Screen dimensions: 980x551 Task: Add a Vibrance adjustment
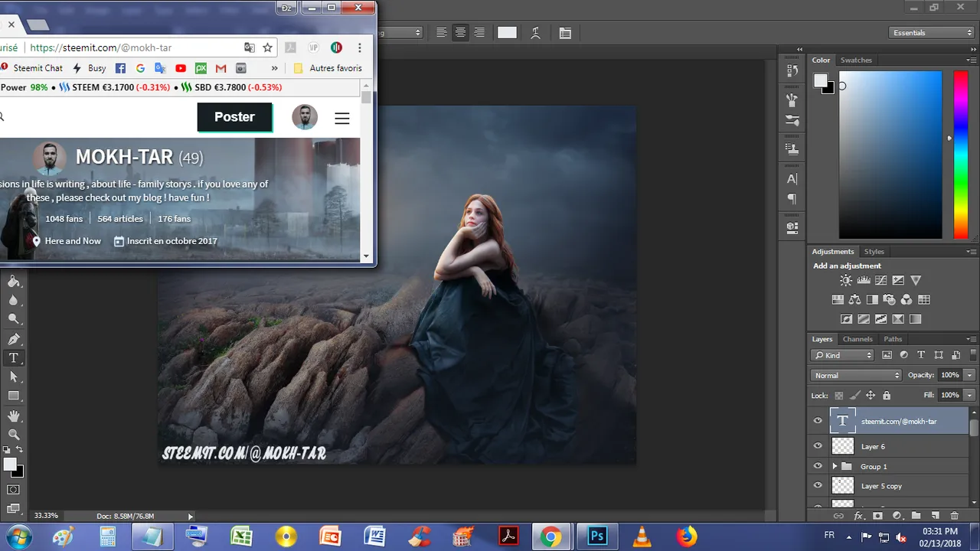coord(916,281)
